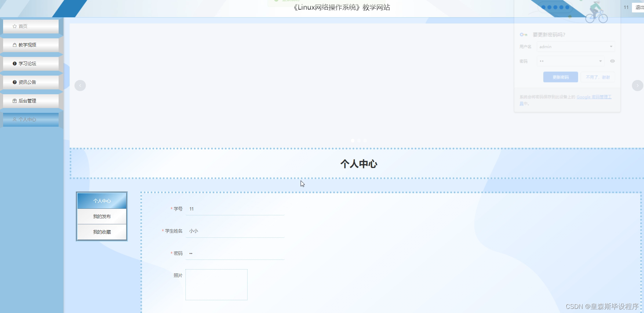
Task: Open 教学视频 via its bag icon
Action: coord(14,45)
